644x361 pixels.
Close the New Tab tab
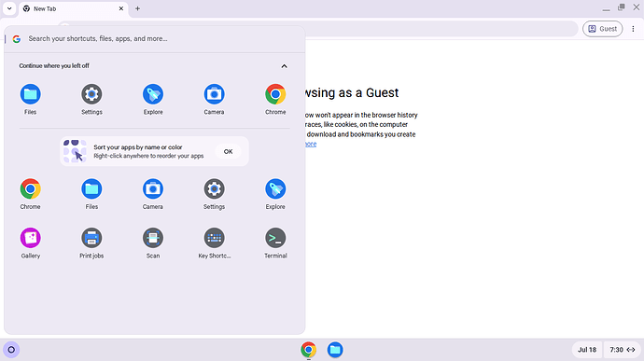(121, 8)
